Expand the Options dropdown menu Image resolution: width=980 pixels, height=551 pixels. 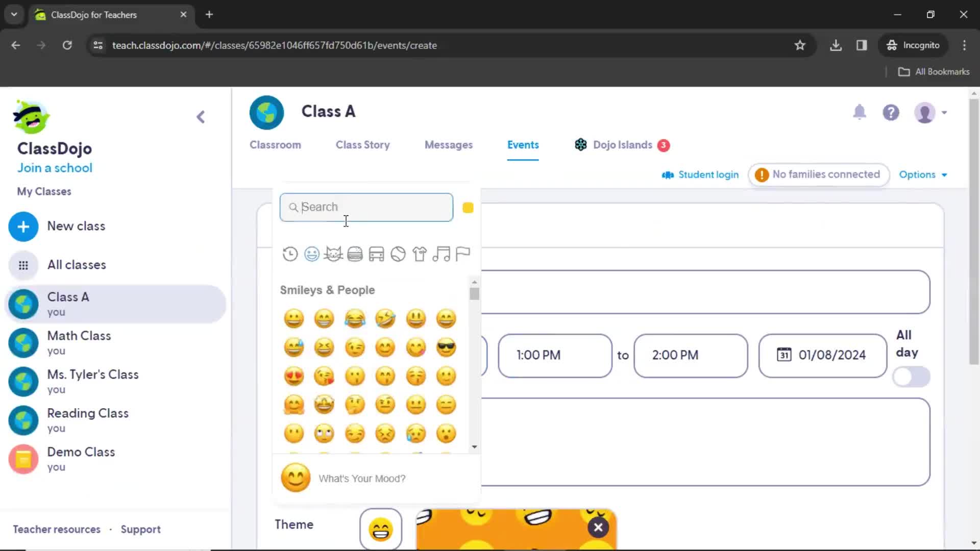922,174
